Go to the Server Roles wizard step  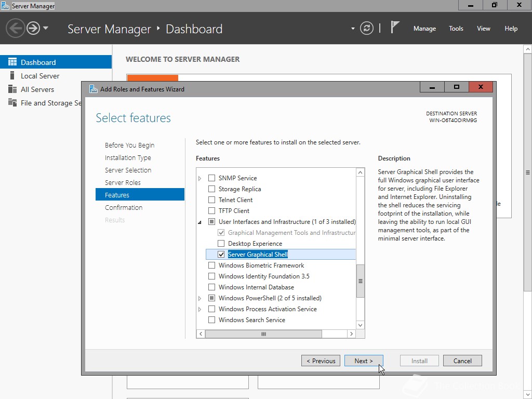123,182
